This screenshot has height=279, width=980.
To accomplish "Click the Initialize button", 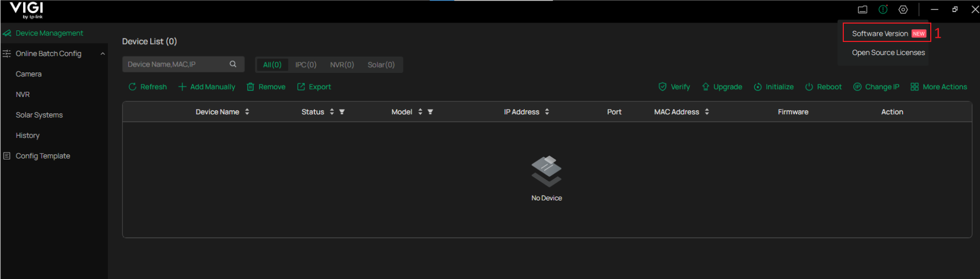I will 774,87.
